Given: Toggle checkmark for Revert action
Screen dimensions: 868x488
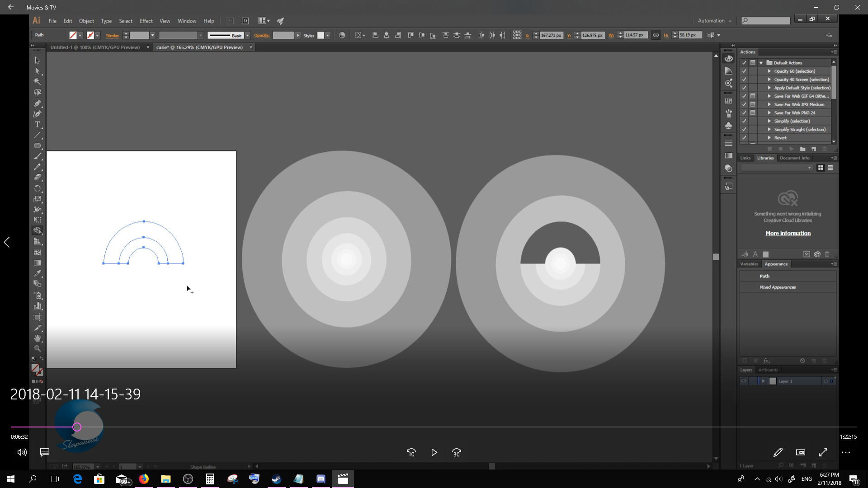Looking at the screenshot, I should coord(744,138).
